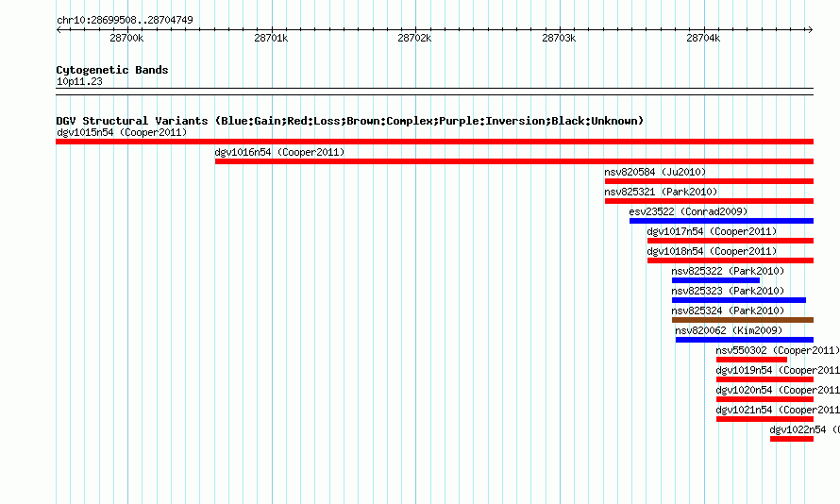Click the right arrow end of ruler
Image resolution: width=840 pixels, height=504 pixels.
(x=811, y=30)
